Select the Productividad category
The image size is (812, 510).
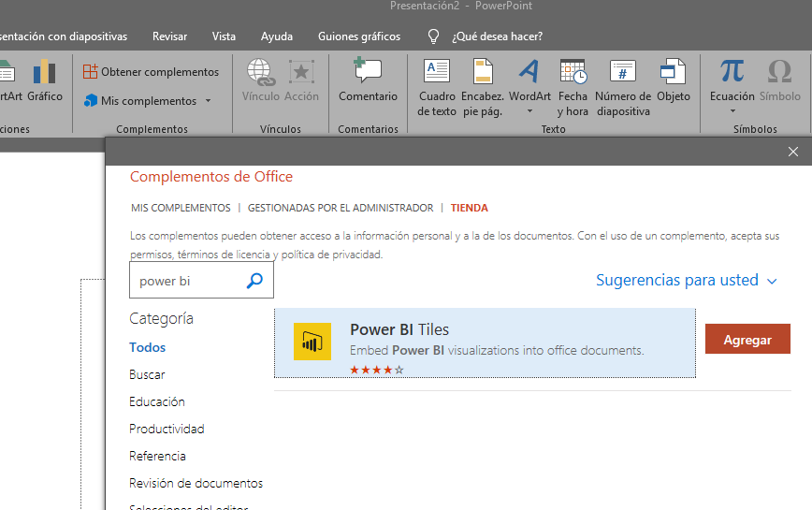click(x=167, y=429)
